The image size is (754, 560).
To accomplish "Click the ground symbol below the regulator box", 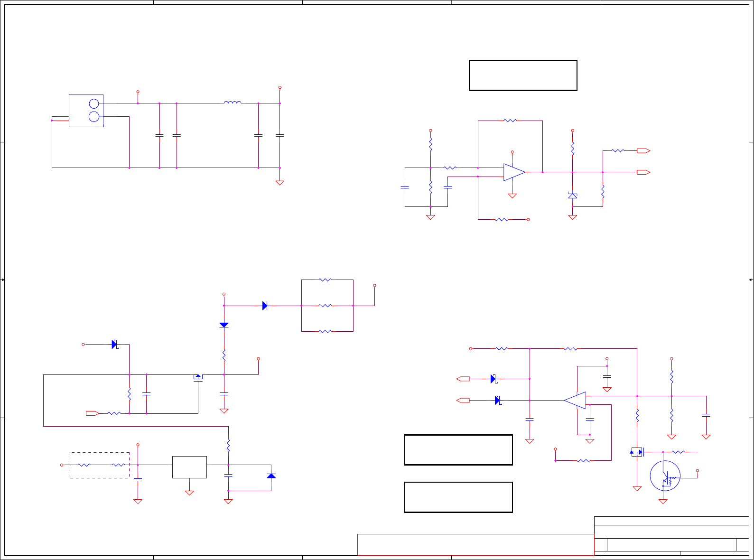I will pos(189,493).
